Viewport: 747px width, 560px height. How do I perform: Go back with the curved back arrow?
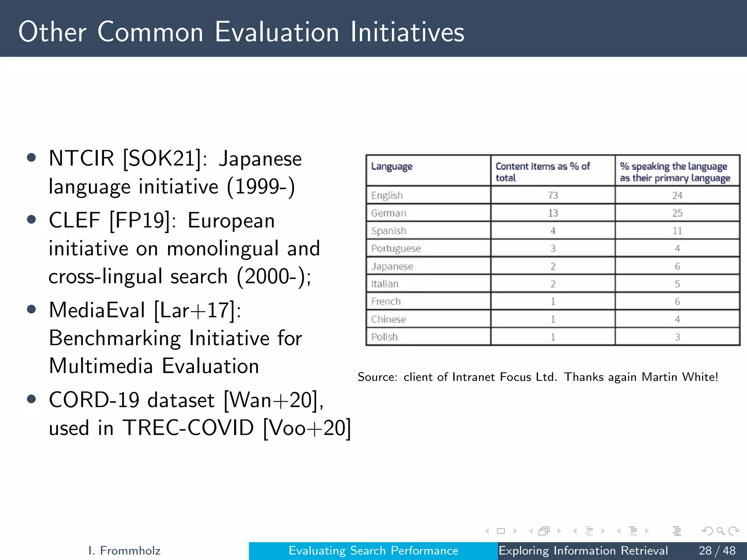[707, 531]
